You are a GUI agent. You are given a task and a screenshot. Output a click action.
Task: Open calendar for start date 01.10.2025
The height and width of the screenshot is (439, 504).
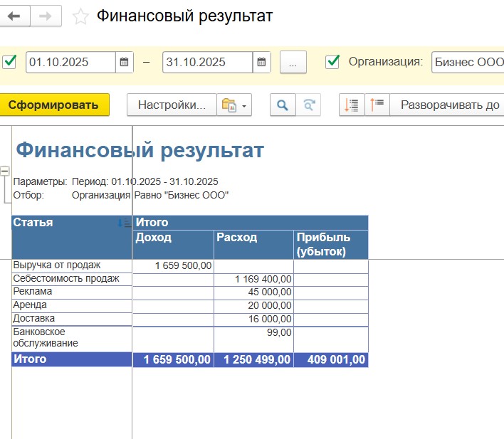pyautogui.click(x=124, y=62)
